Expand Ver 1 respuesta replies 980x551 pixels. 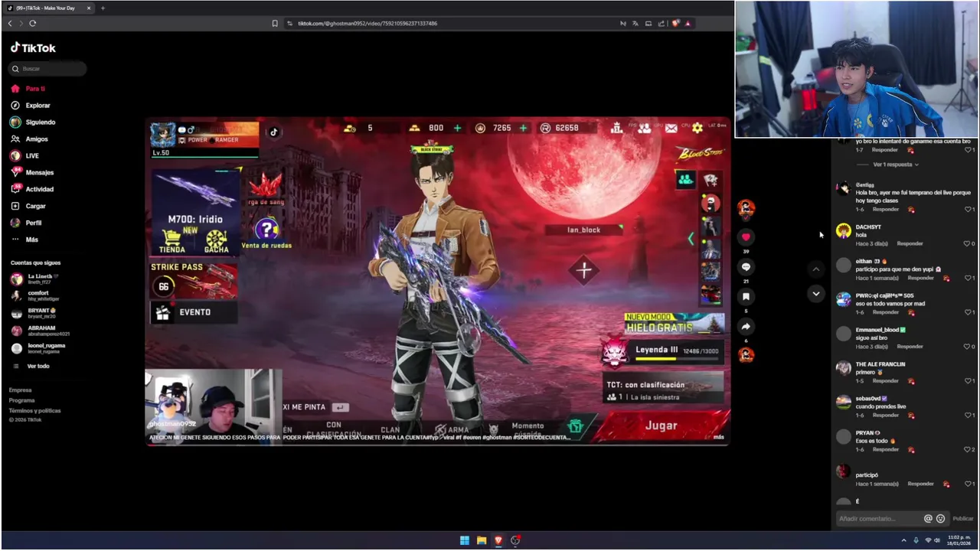[896, 165]
